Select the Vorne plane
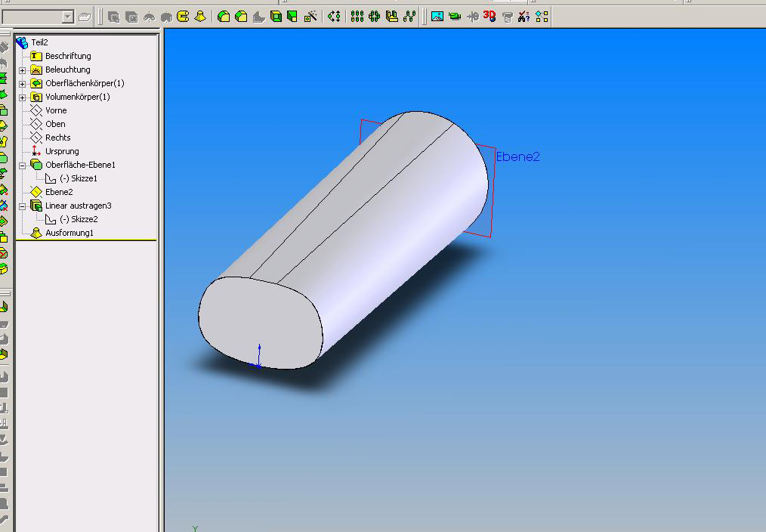The height and width of the screenshot is (532, 766). (x=56, y=110)
